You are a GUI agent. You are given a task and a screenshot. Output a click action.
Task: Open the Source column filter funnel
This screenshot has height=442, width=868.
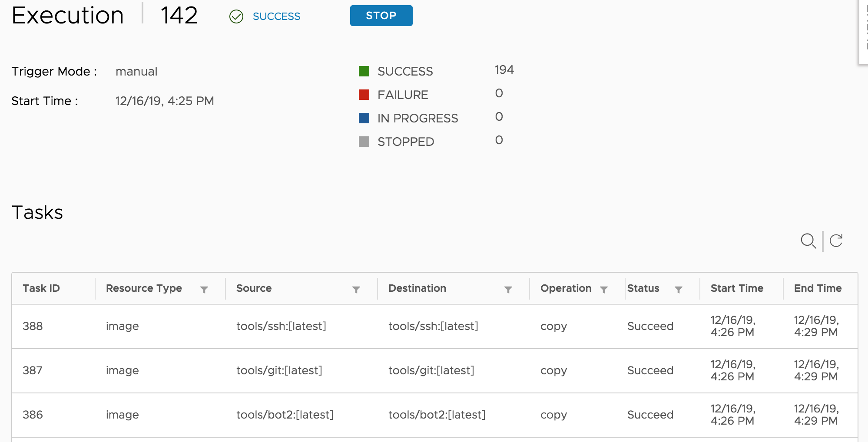point(356,289)
